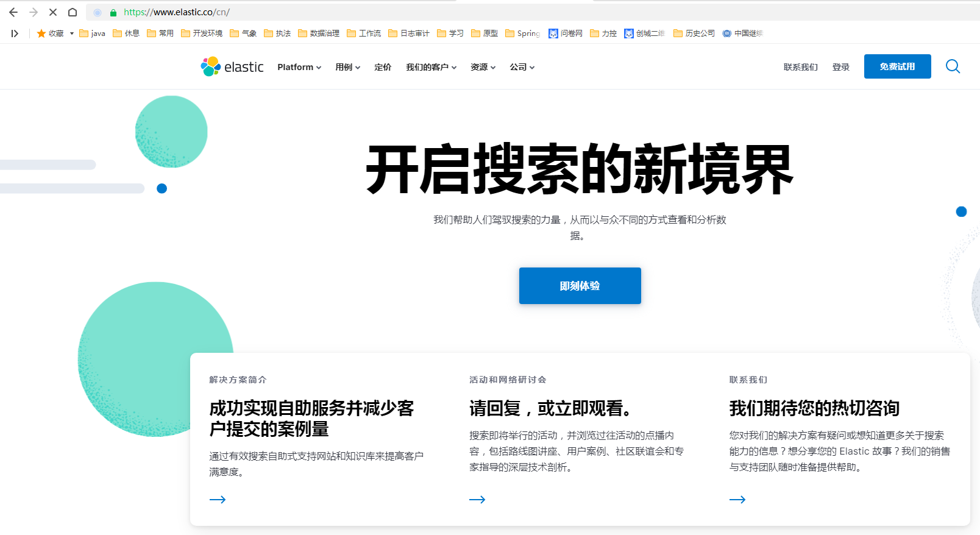Image resolution: width=980 pixels, height=535 pixels.
Task: Open the 开发环境 bookmark folder
Action: point(202,34)
